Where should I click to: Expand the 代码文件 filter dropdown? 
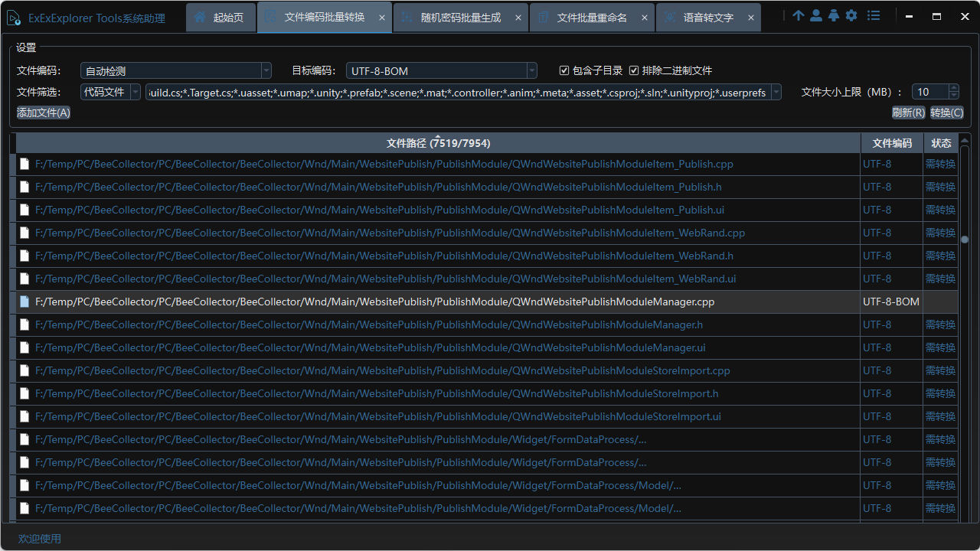[135, 91]
